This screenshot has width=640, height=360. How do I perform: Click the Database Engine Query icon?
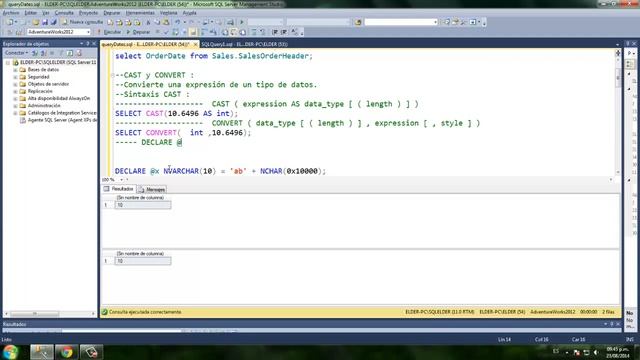click(111, 22)
